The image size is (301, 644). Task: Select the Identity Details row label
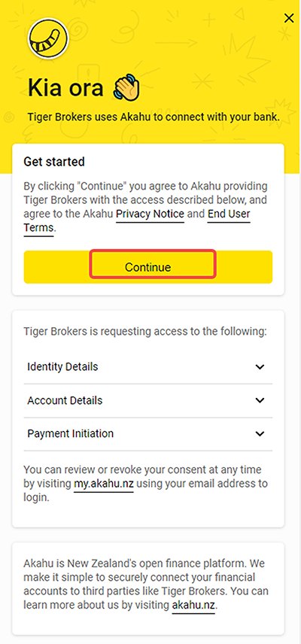(62, 366)
